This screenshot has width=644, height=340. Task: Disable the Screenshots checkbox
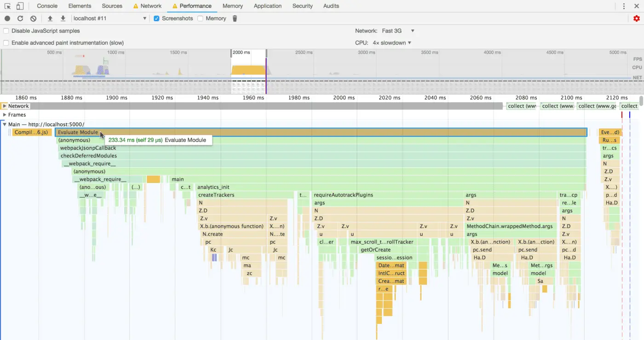coord(156,18)
